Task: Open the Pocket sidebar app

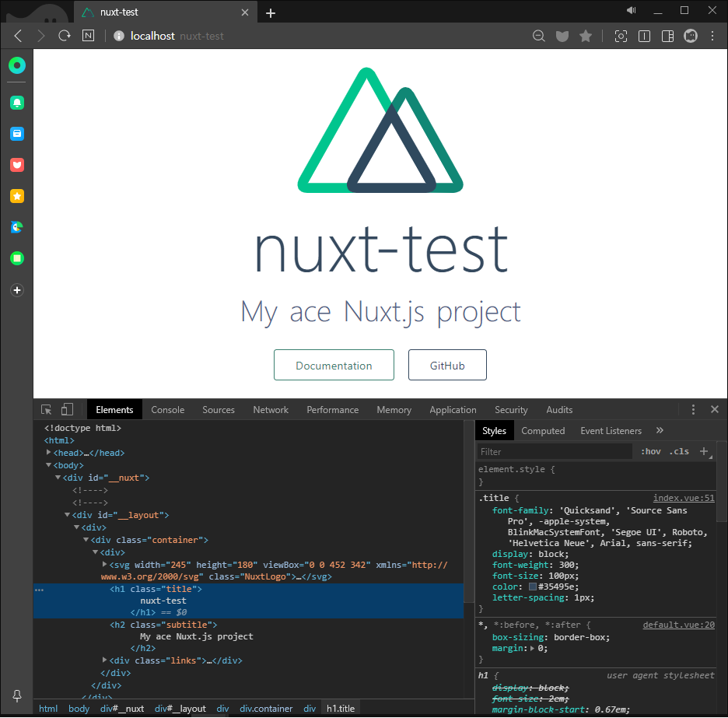Action: [17, 165]
